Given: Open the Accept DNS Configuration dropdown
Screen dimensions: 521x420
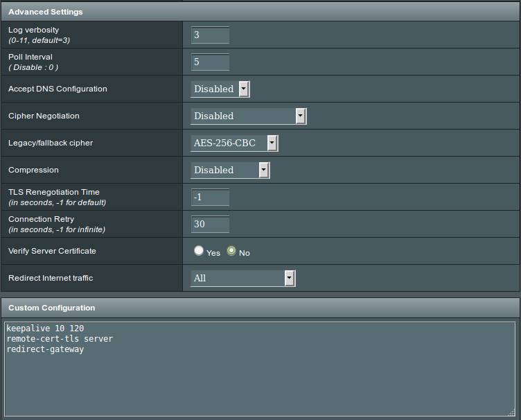Looking at the screenshot, I should coord(220,89).
